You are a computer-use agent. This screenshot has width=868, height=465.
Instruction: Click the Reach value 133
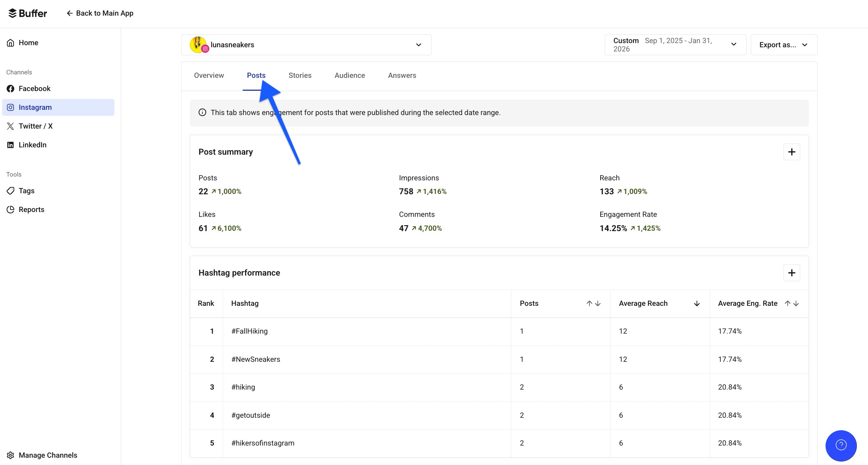(x=607, y=191)
